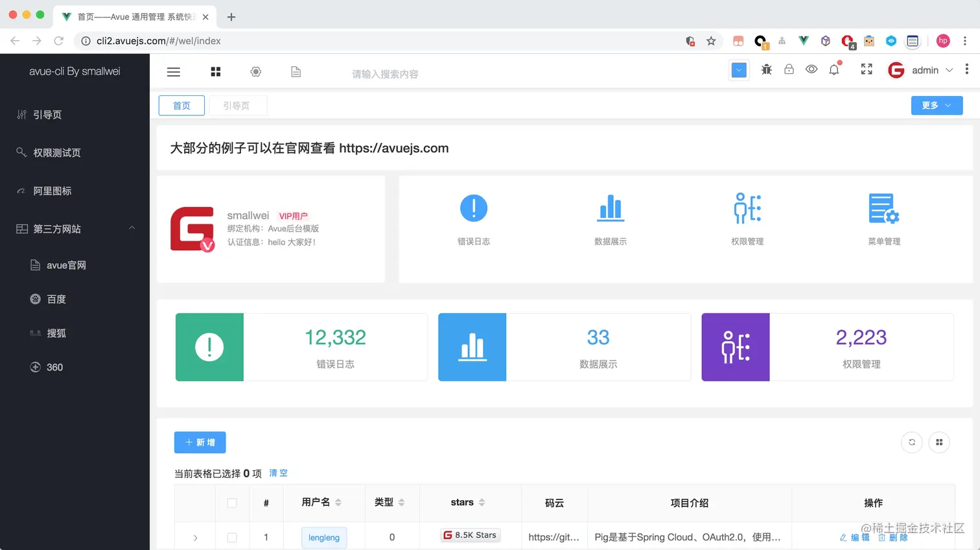Screen dimensions: 980x550
Task: Open avue官网 in the sidebar
Action: tap(75, 265)
